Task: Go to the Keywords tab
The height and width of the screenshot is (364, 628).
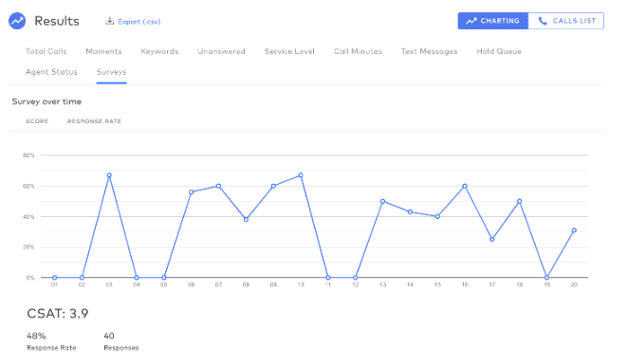Action: (159, 51)
